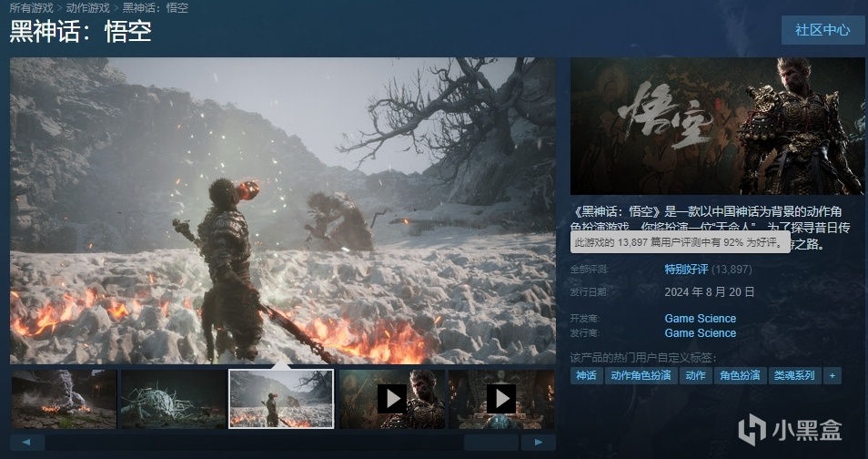Play the last video thumbnail with temple
868x459 pixels.
(501, 399)
